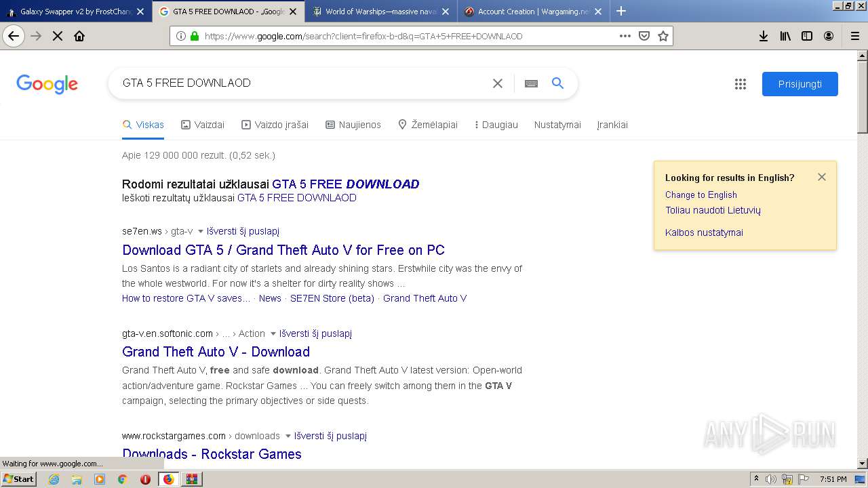
Task: Stop loading the current page
Action: [x=58, y=36]
